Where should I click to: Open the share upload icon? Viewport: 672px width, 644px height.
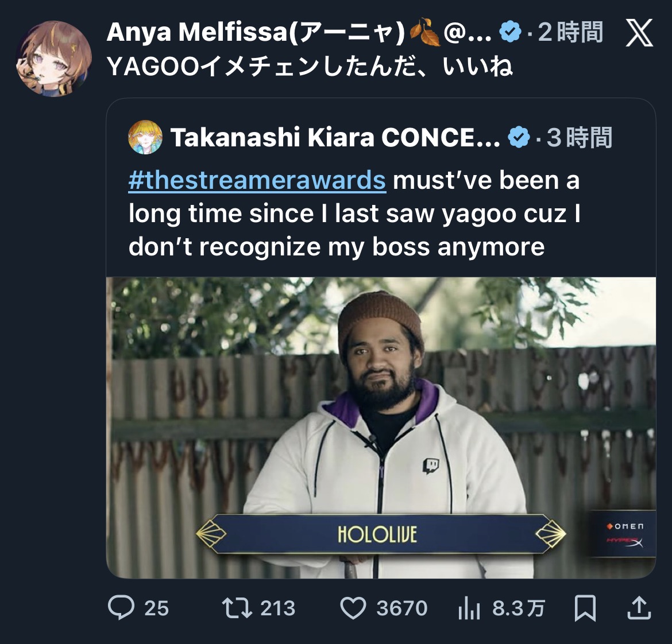point(638,608)
